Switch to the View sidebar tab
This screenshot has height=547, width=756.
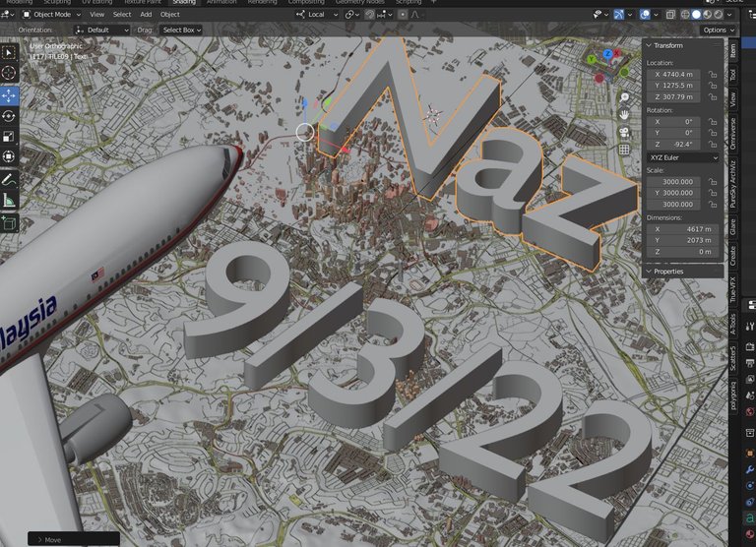click(x=732, y=99)
